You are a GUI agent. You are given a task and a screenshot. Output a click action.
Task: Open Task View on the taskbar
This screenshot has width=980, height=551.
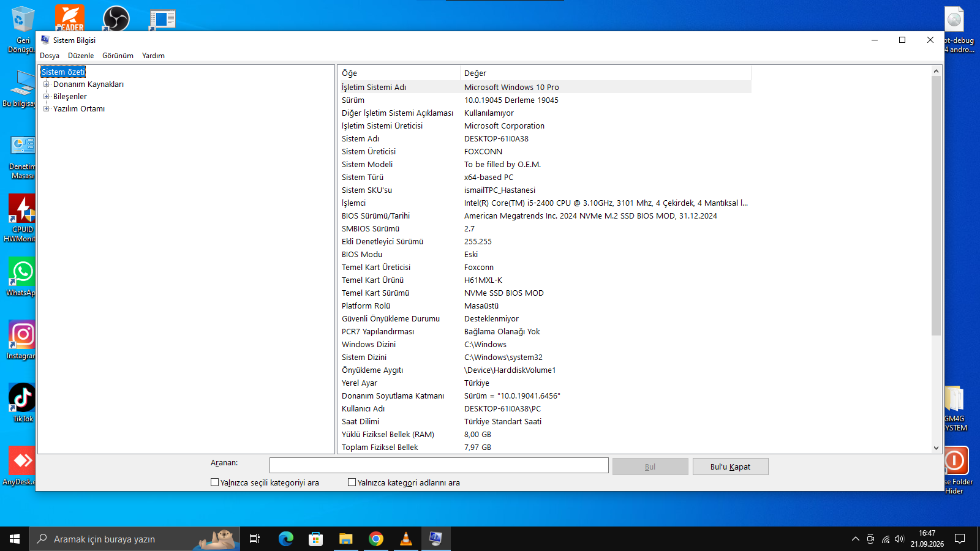pyautogui.click(x=255, y=539)
